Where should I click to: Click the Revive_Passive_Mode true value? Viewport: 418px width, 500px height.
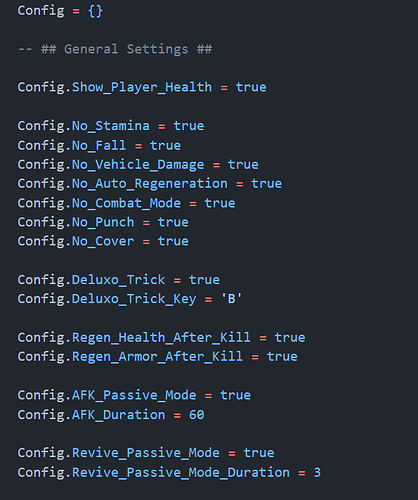[259, 453]
